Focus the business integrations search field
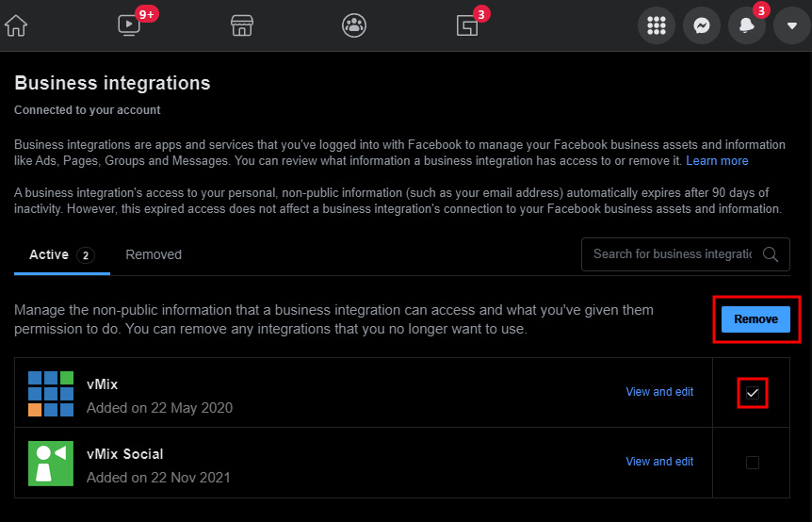The height and width of the screenshot is (522, 812). pyautogui.click(x=674, y=253)
